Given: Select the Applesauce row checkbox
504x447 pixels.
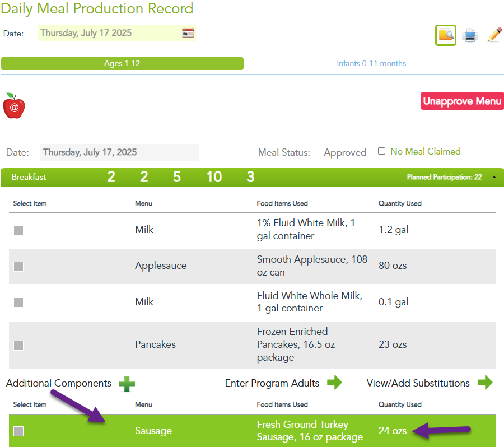Looking at the screenshot, I should (x=18, y=266).
